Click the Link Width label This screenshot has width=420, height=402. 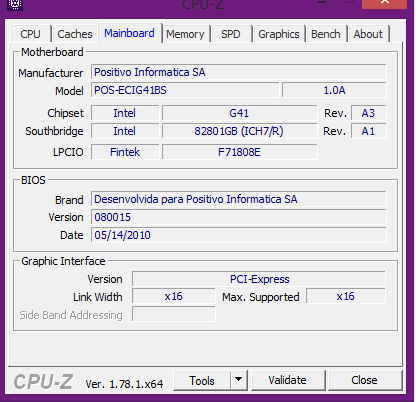click(98, 297)
